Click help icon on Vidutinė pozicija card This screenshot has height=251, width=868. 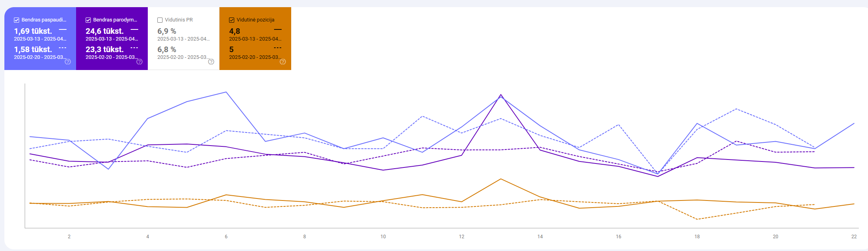coord(283,62)
